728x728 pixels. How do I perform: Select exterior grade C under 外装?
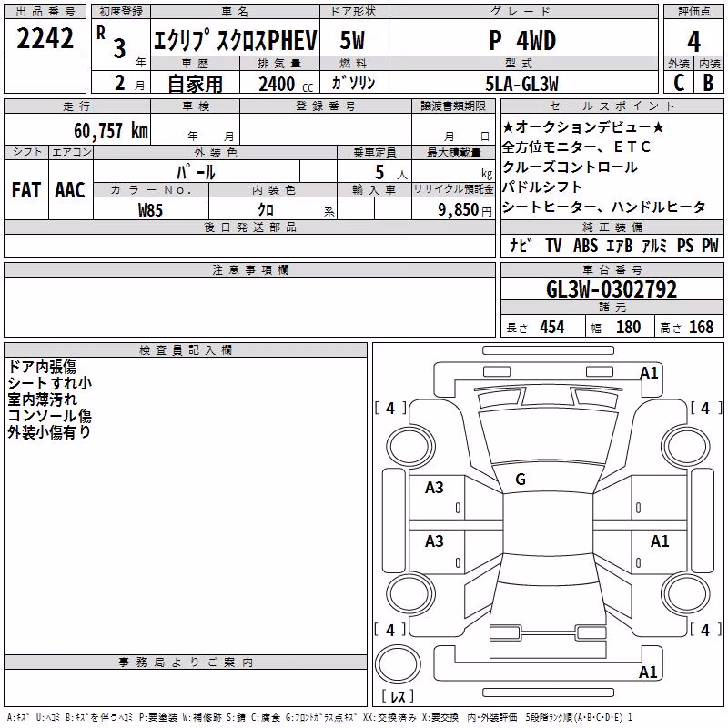coord(679,83)
